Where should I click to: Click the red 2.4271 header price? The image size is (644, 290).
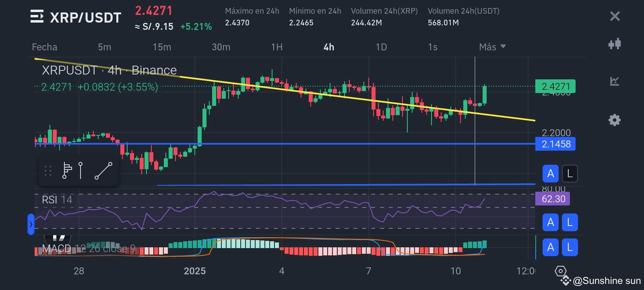click(x=153, y=10)
